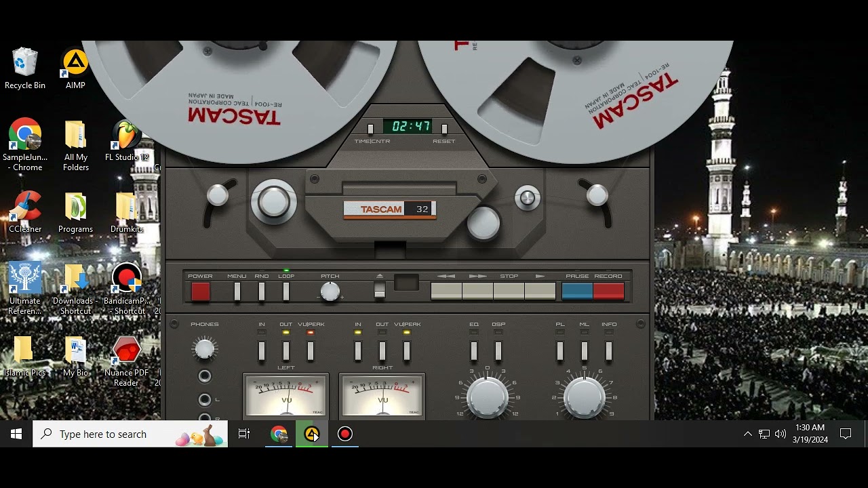868x488 pixels.
Task: Click the green 02:47 time display
Action: point(408,127)
